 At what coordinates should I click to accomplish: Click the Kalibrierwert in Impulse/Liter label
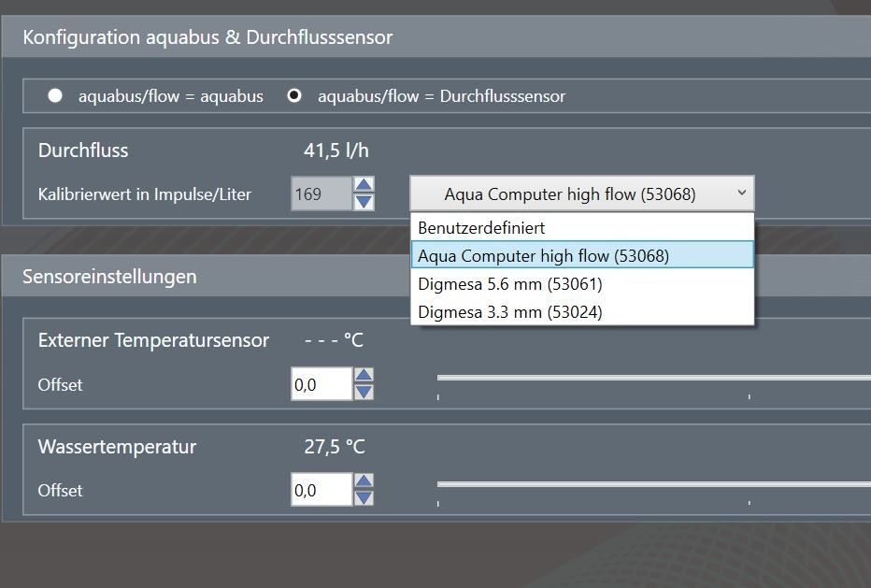coord(145,194)
